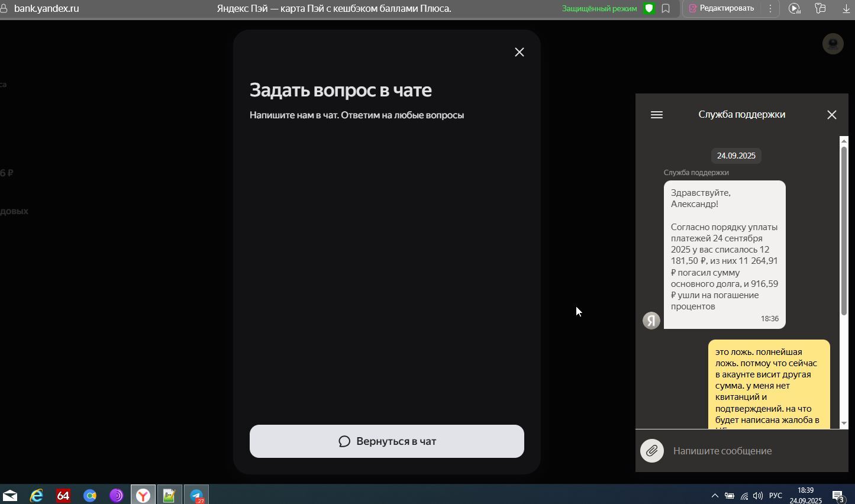Click the 'Напишите сообщение' message field
Image resolution: width=855 pixels, height=504 pixels.
click(751, 451)
